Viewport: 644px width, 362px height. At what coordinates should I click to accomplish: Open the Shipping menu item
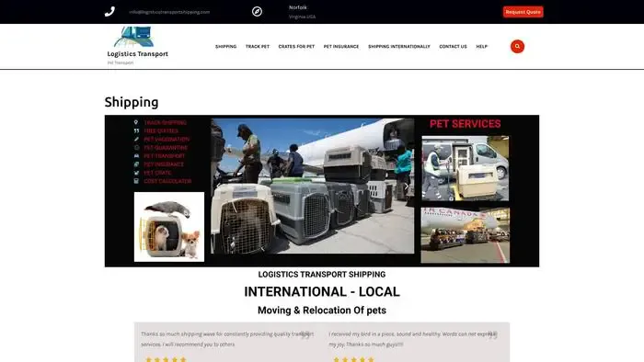tap(226, 46)
